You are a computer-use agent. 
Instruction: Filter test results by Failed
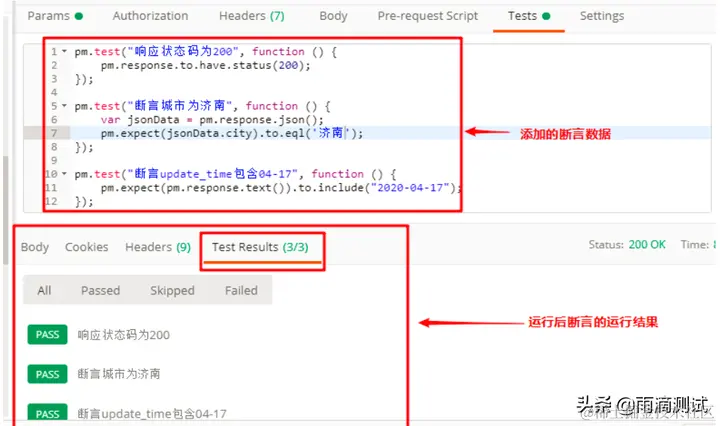pyautogui.click(x=241, y=291)
